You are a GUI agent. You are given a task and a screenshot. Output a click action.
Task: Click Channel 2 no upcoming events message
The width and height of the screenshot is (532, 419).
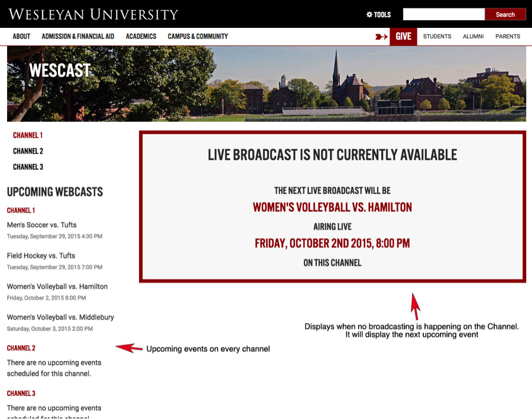click(54, 368)
